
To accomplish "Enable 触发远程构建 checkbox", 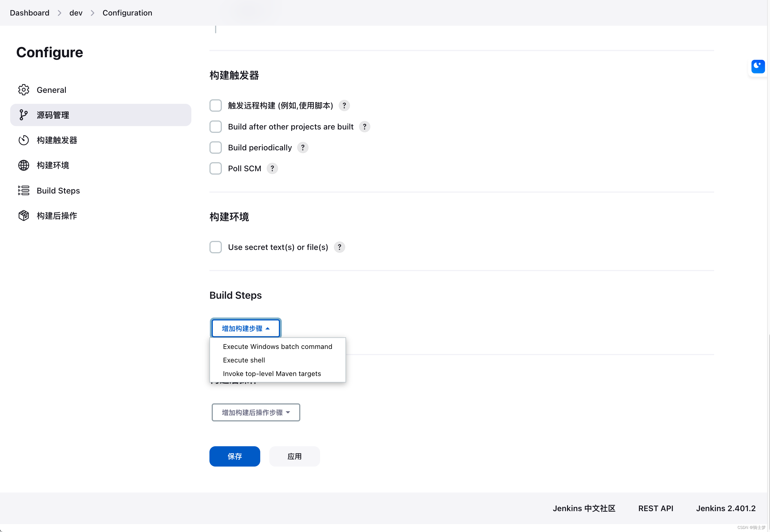I will [x=216, y=106].
